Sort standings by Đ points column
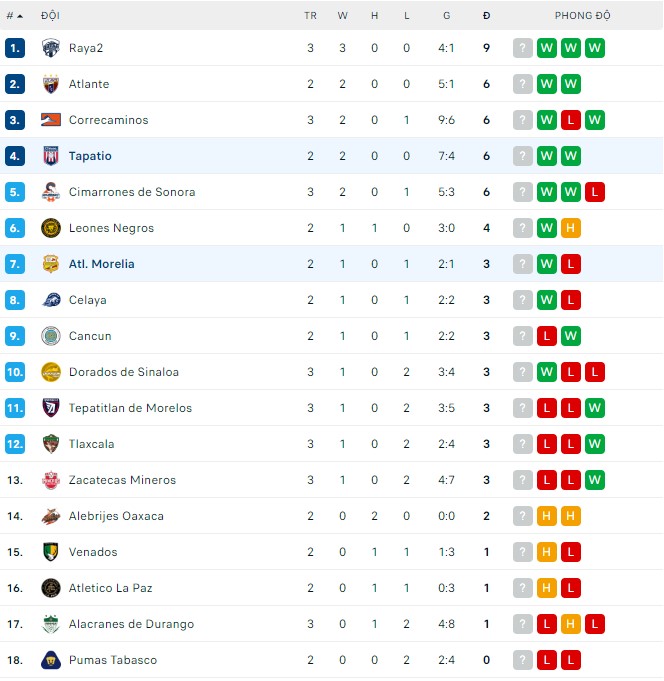664x681 pixels. tap(486, 16)
